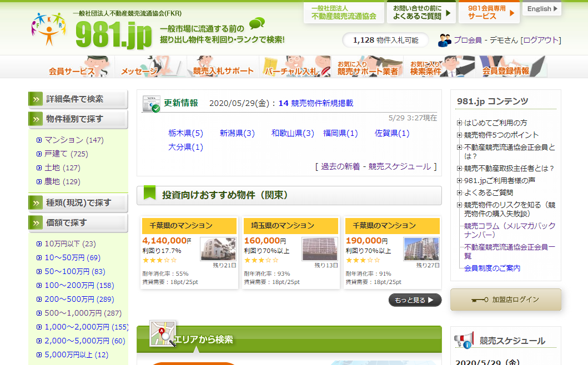Open お気に入り検索条件 navigation item
588x365 pixels.
coord(440,67)
